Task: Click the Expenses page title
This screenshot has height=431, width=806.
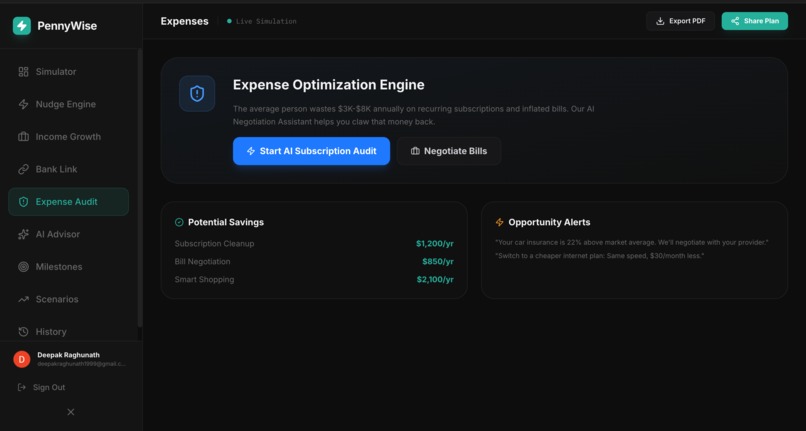Action: (185, 21)
